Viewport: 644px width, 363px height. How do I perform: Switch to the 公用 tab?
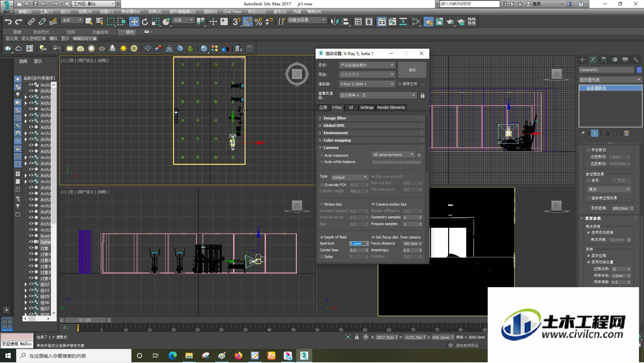pyautogui.click(x=323, y=107)
